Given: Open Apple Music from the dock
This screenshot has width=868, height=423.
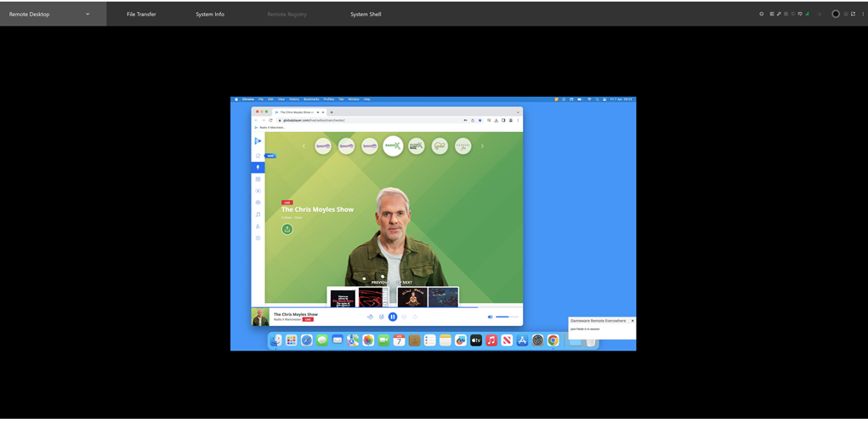Looking at the screenshot, I should coord(491,340).
